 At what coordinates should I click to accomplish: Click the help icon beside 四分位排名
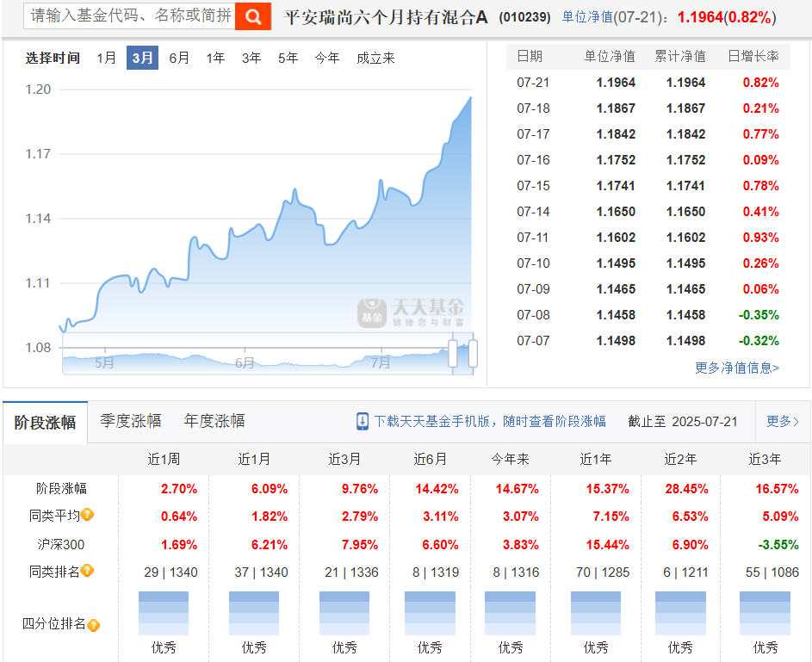coord(93,625)
